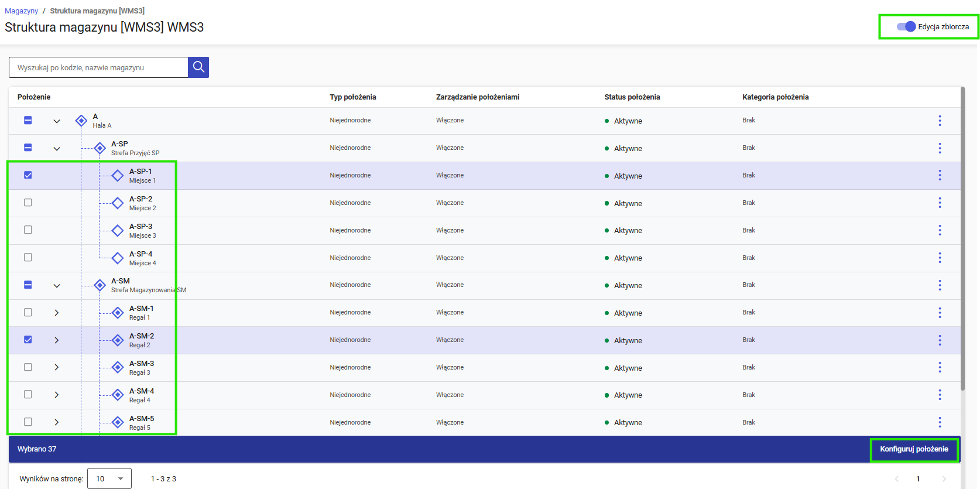
Task: Uncheck the A-SP-1 checkbox
Action: click(28, 175)
